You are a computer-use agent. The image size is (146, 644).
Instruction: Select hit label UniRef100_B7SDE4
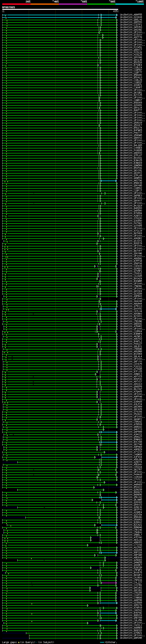131,65
